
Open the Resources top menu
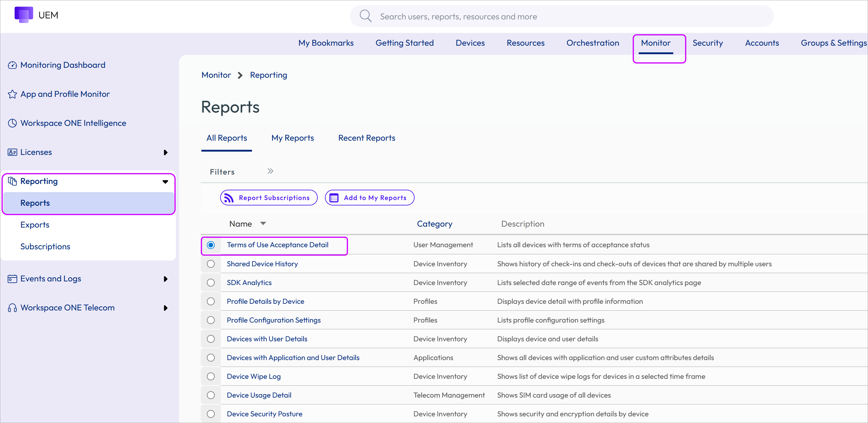click(525, 43)
